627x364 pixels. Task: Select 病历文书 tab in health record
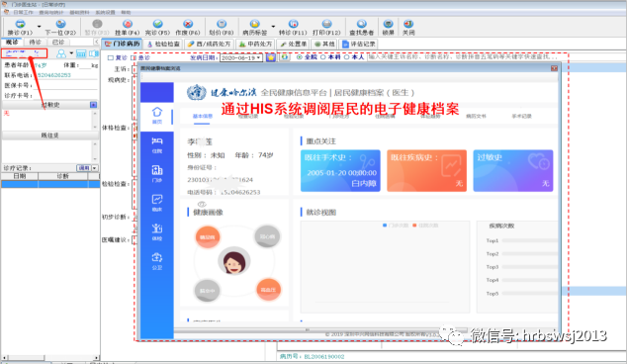click(476, 116)
